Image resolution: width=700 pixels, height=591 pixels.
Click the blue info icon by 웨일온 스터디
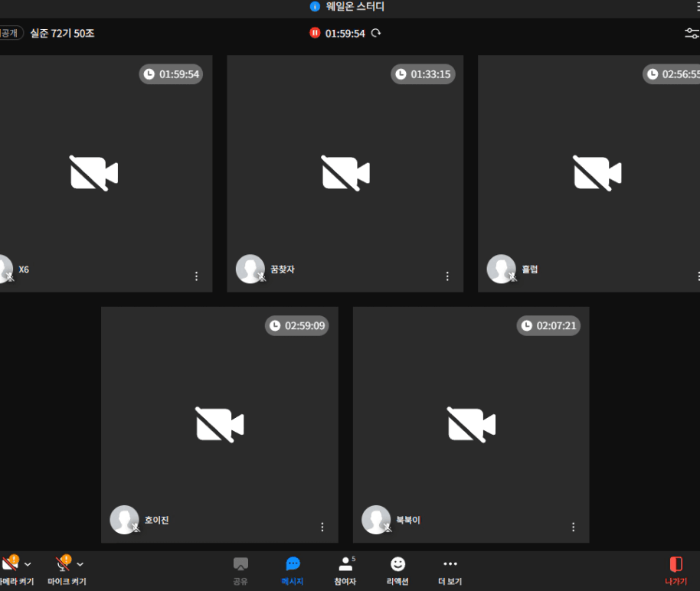(x=315, y=7)
